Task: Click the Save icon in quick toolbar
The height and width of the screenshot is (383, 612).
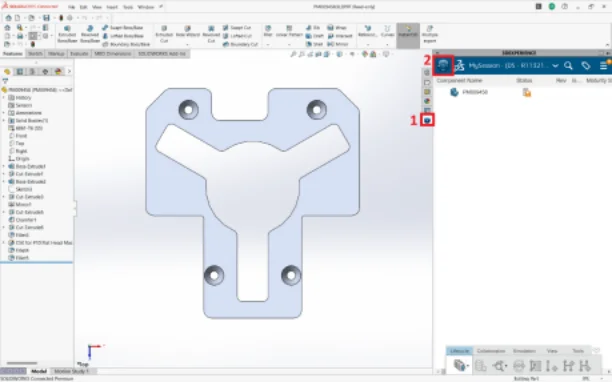Action: tap(46, 18)
